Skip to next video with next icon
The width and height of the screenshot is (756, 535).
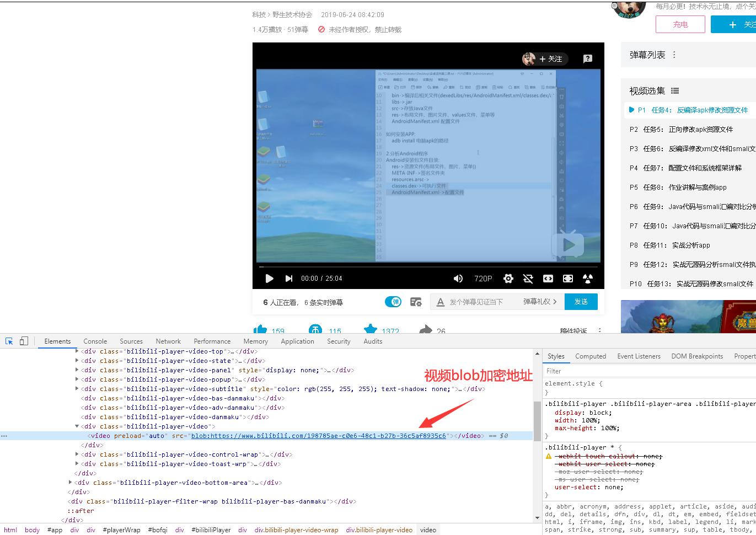click(x=289, y=279)
